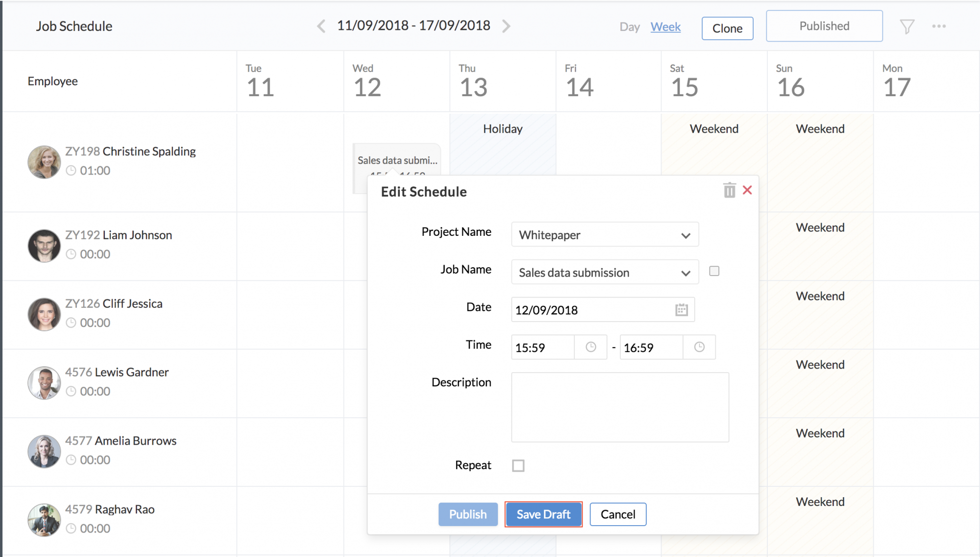Enable the Repeat checkbox
Image resolution: width=980 pixels, height=557 pixels.
pyautogui.click(x=518, y=465)
